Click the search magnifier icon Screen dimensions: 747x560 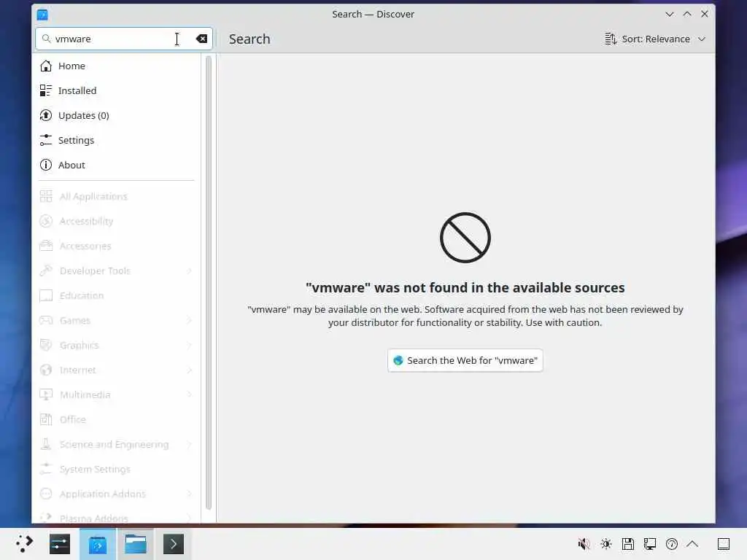pos(46,39)
